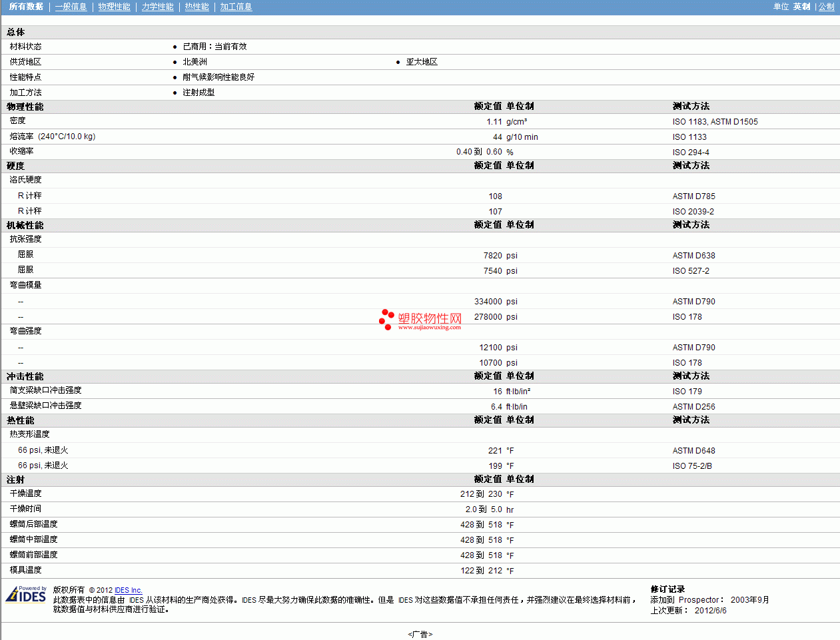Click the 收缩率 row label
This screenshot has width=840, height=640.
click(x=22, y=151)
